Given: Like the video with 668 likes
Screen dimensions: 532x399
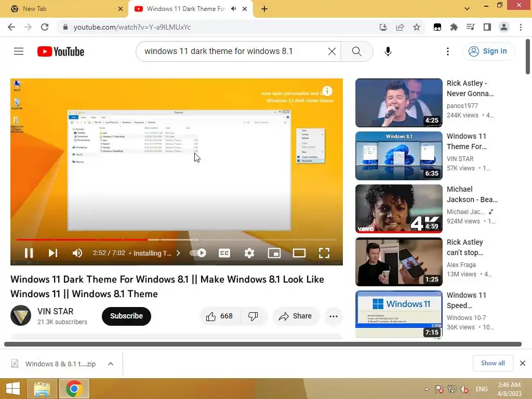Looking at the screenshot, I should [x=220, y=316].
